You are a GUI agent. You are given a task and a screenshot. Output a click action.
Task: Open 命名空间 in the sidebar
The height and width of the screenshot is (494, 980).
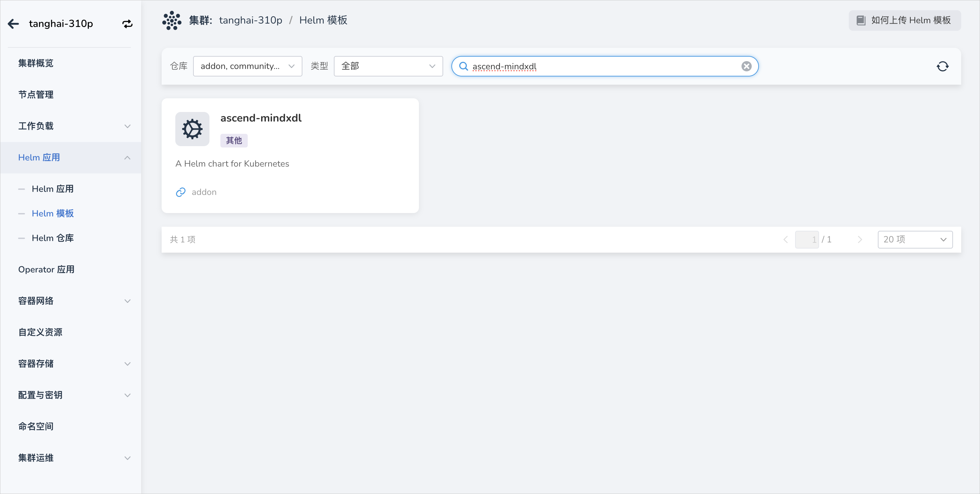tap(36, 426)
